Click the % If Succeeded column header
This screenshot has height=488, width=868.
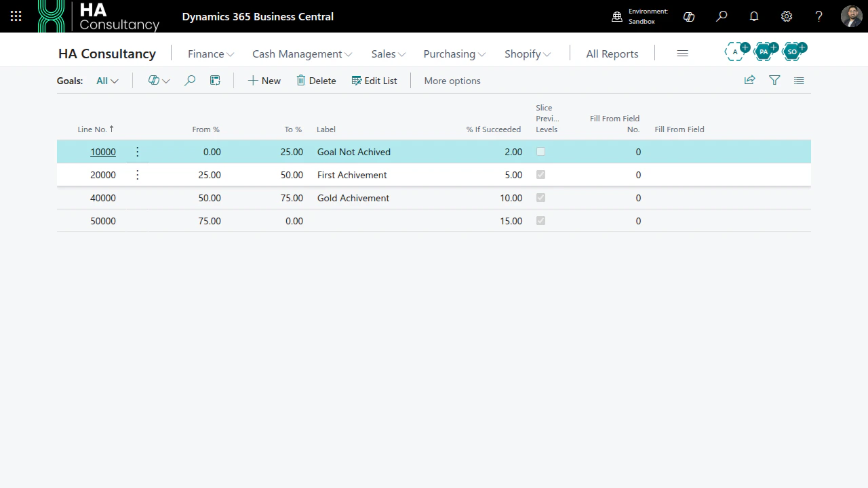pos(494,129)
